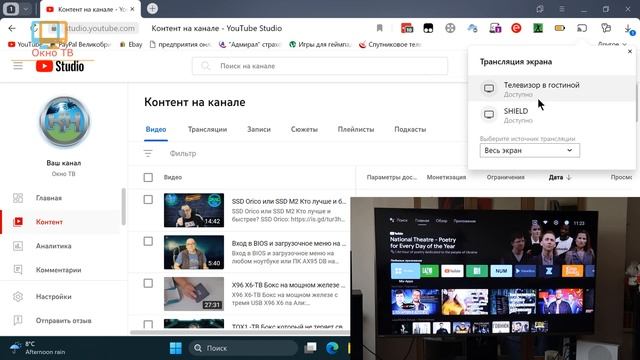The height and width of the screenshot is (360, 640).
Task: Switch to the Видео tab
Action: click(x=156, y=129)
